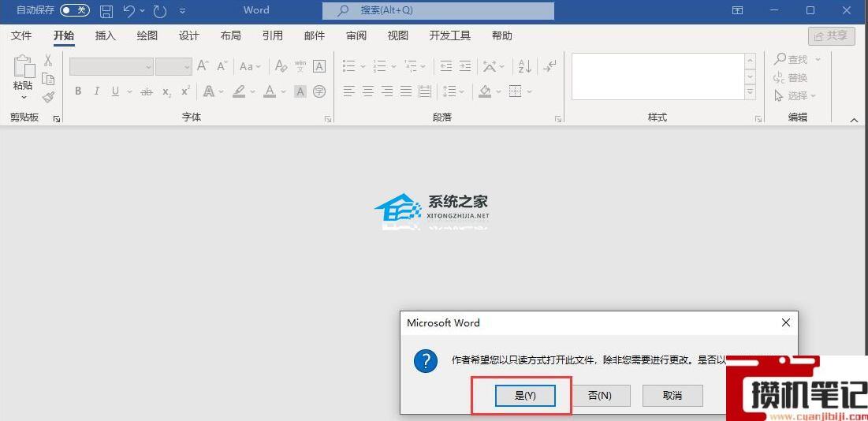Viewport: 868px width, 421px height.
Task: Toggle Subscript formatting
Action: (166, 91)
